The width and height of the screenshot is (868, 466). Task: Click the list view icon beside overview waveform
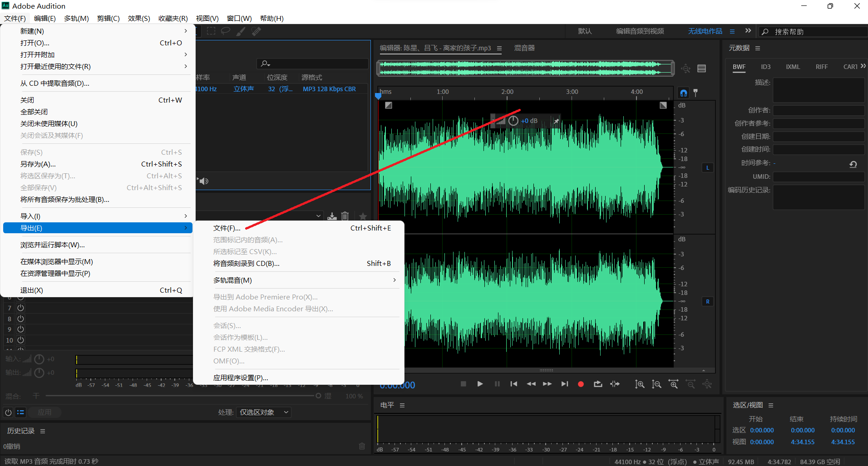701,69
